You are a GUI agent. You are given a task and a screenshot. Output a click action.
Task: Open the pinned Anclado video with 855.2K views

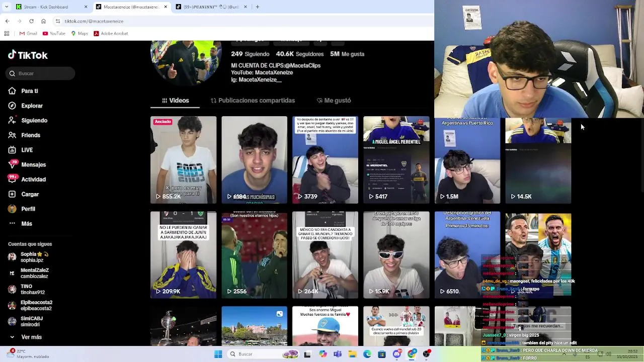click(183, 160)
